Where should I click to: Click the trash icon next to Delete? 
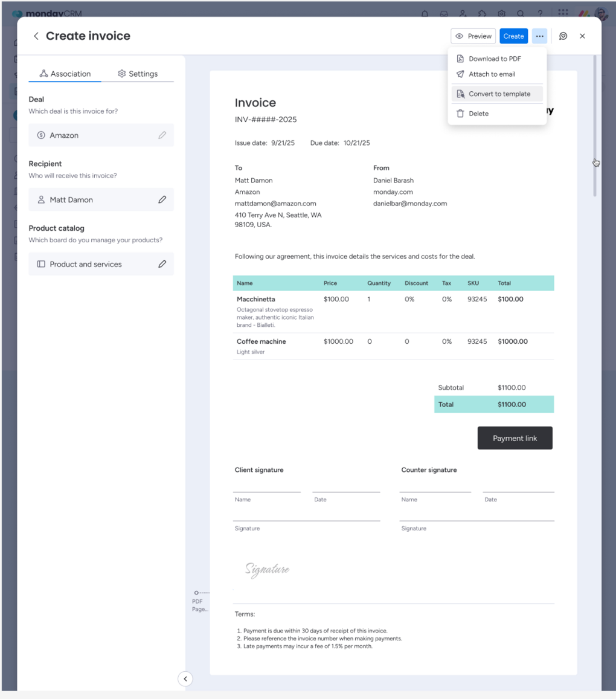(x=460, y=114)
